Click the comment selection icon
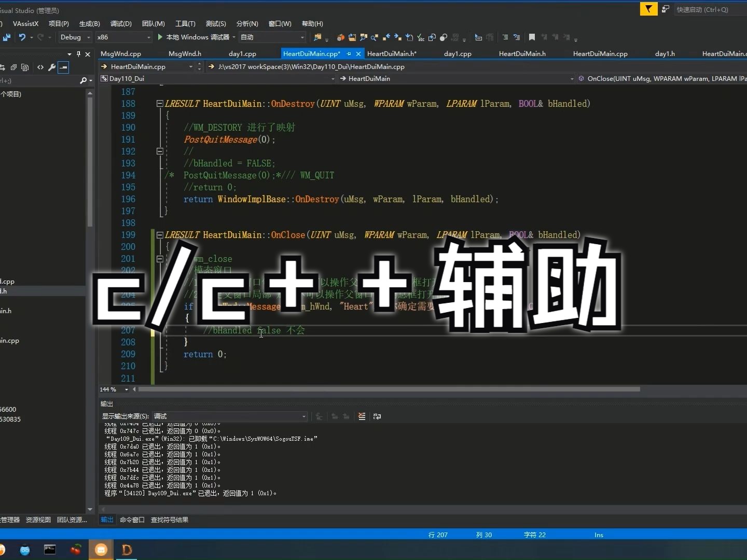 505,37
